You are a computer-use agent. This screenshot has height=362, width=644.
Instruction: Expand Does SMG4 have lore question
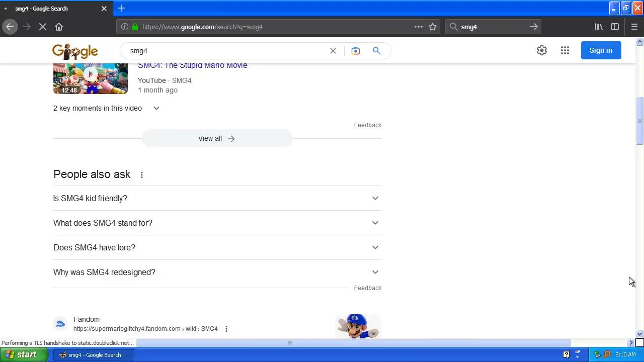tap(217, 247)
